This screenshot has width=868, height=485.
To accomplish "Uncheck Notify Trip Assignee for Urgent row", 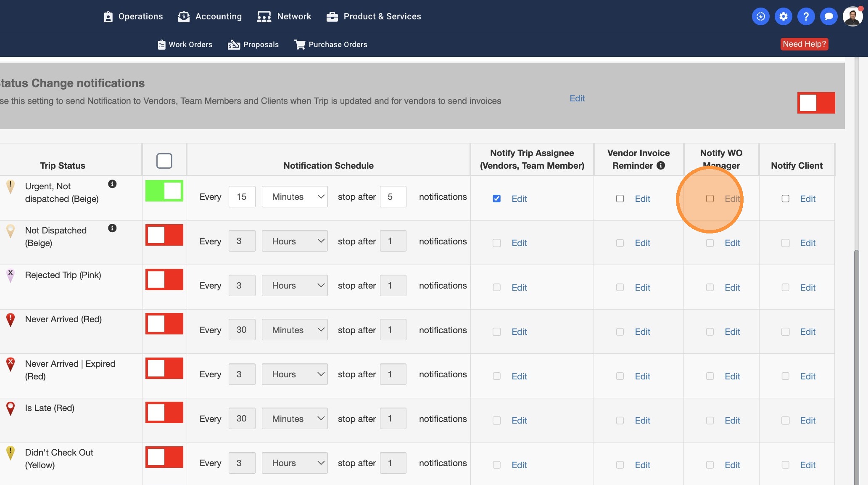I will (496, 199).
